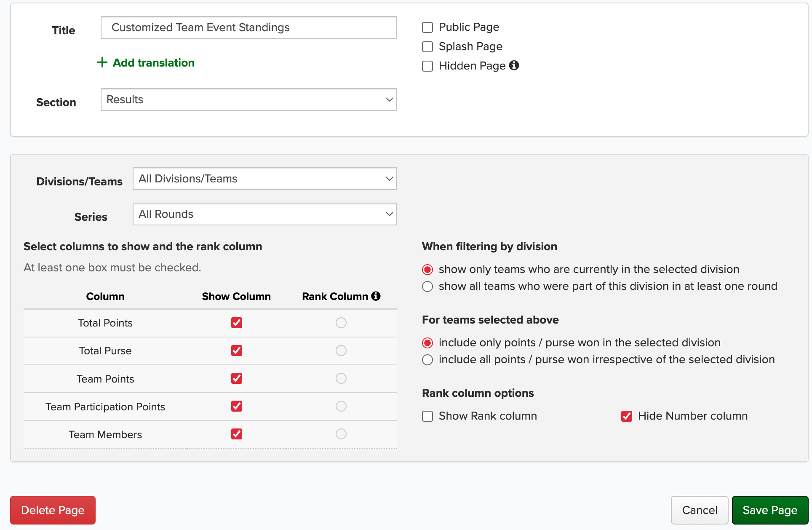Click the Total Points row label
This screenshot has height=530, width=812.
coord(105,323)
